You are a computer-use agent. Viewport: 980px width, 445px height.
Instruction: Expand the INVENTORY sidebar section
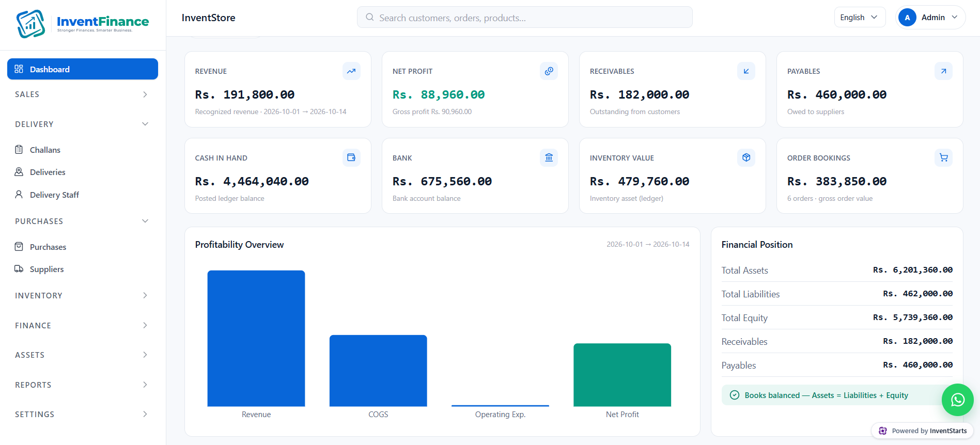(x=83, y=296)
